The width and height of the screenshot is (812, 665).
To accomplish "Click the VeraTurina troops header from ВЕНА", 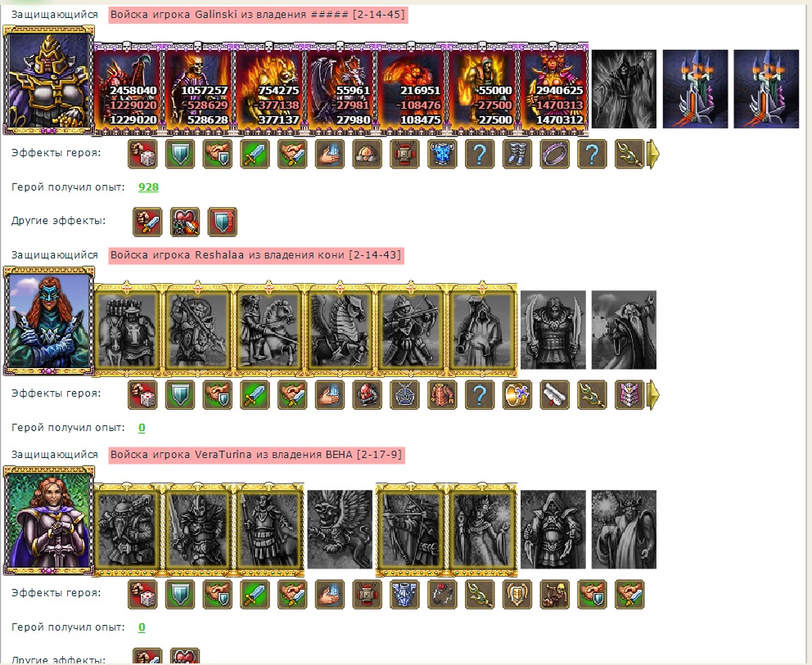I will 256,455.
